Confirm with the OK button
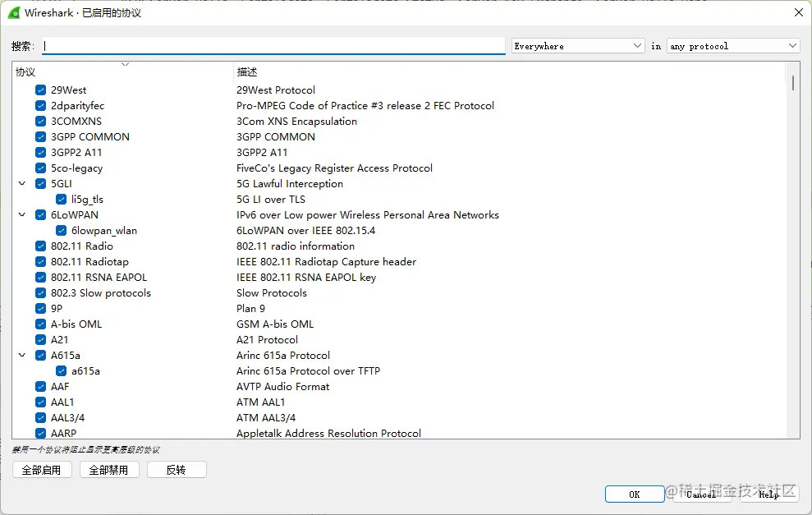Viewport: 812px width, 515px height. [635, 494]
